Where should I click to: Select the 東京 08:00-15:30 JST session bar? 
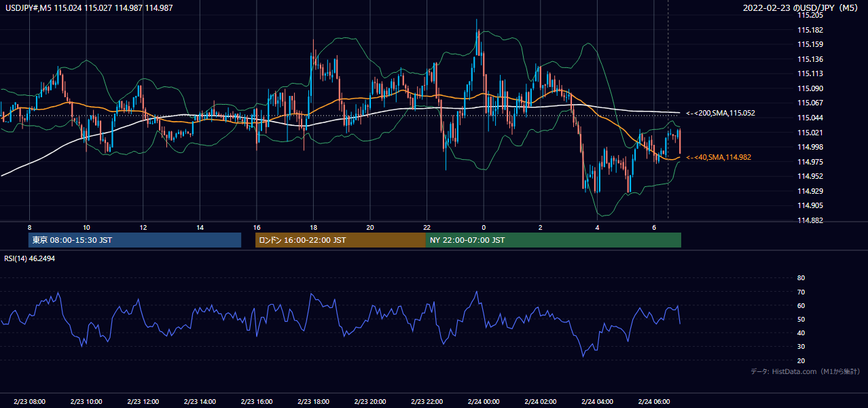135,240
